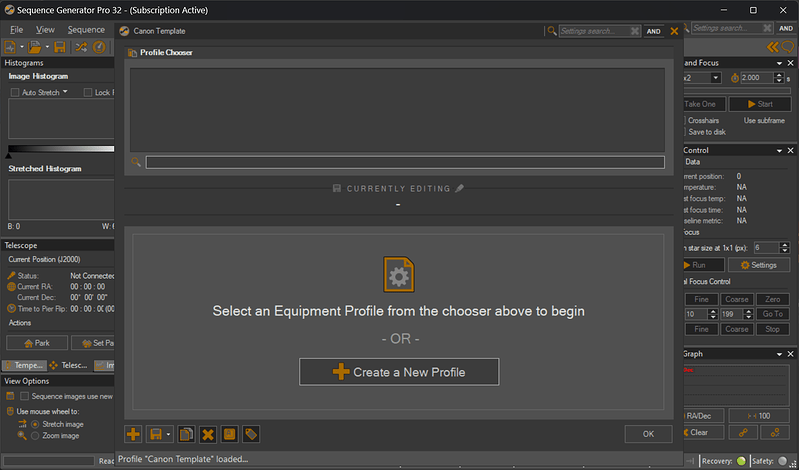Click the dialog AND search mode button
This screenshot has height=470, width=799.
(654, 32)
